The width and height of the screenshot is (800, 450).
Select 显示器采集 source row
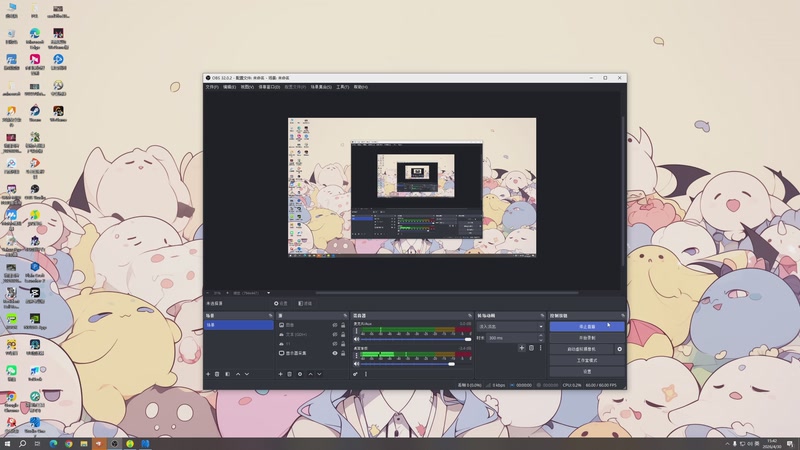pos(312,353)
